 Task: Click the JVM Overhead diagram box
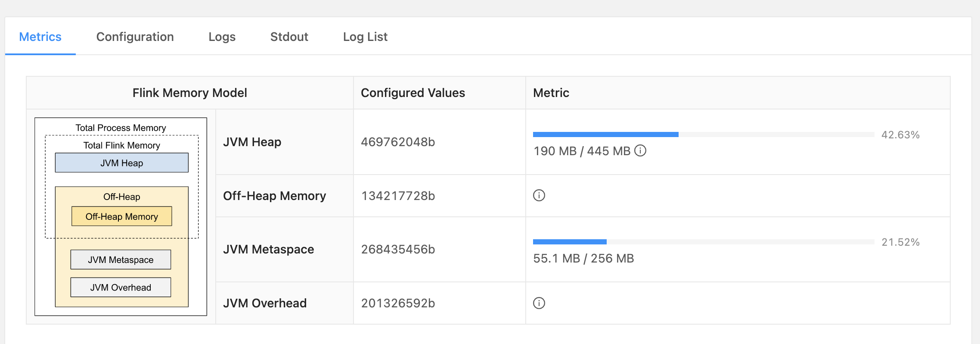point(121,287)
